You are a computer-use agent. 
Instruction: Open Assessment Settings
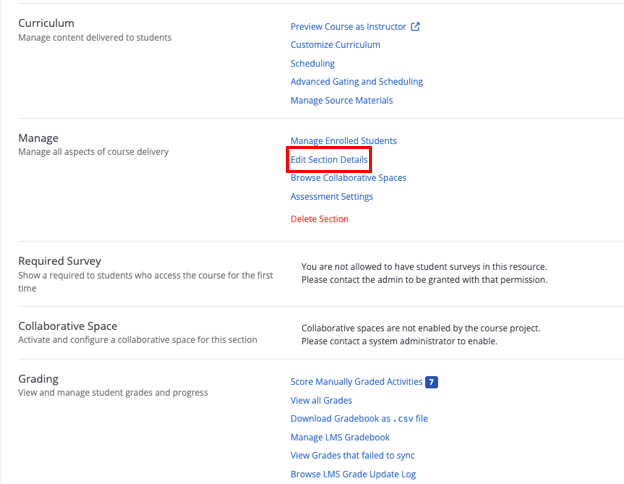332,197
